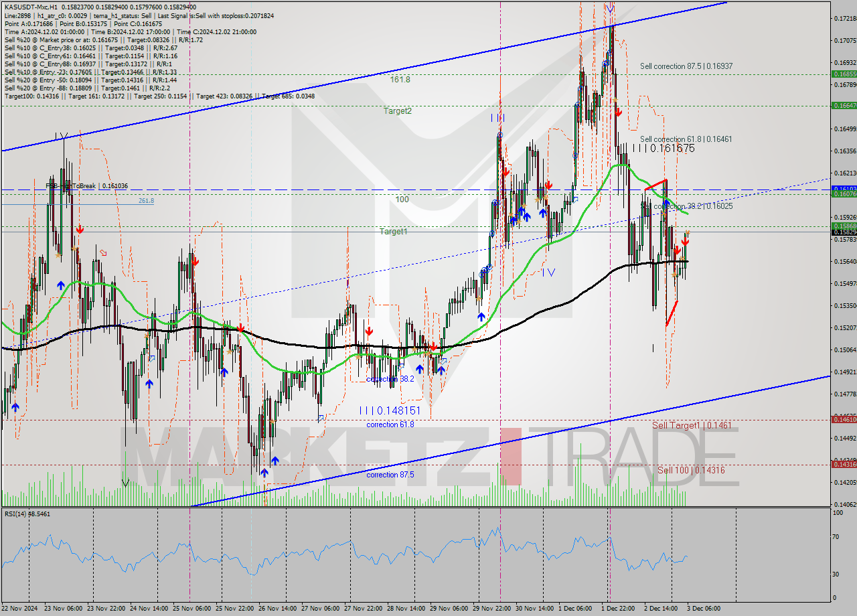The width and height of the screenshot is (857, 616).
Task: Click the black current price tag 0.15825
Action: click(844, 232)
